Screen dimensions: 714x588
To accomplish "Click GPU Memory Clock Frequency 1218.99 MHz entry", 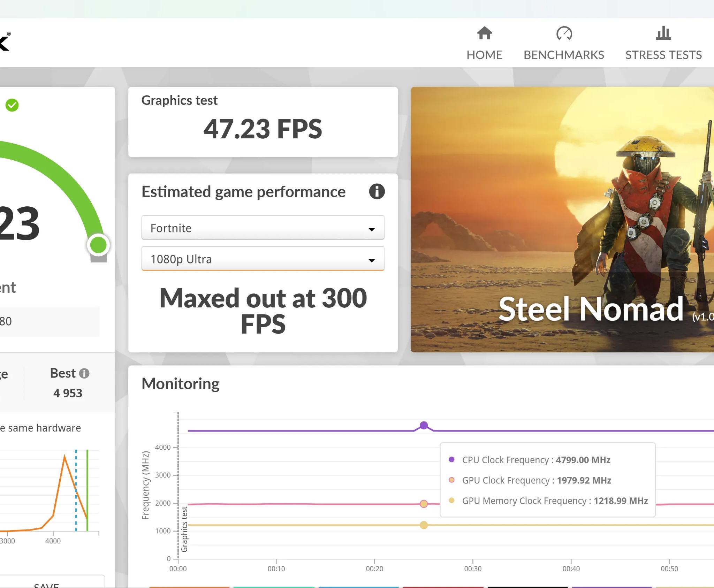I will [x=548, y=501].
